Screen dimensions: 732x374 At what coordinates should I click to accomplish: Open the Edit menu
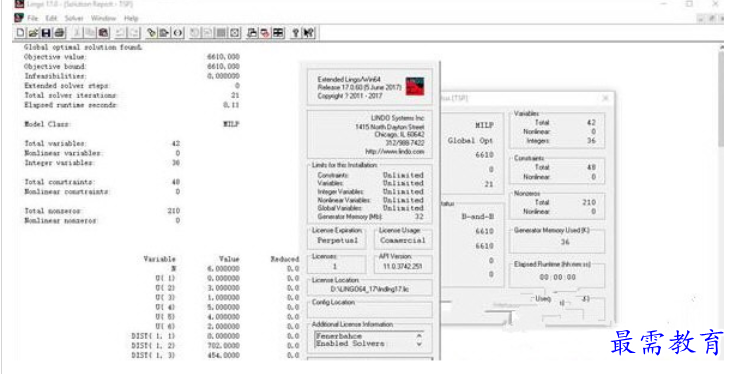51,18
